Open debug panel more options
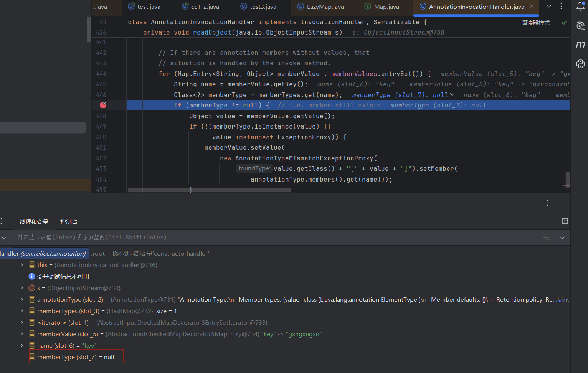 pos(548,203)
